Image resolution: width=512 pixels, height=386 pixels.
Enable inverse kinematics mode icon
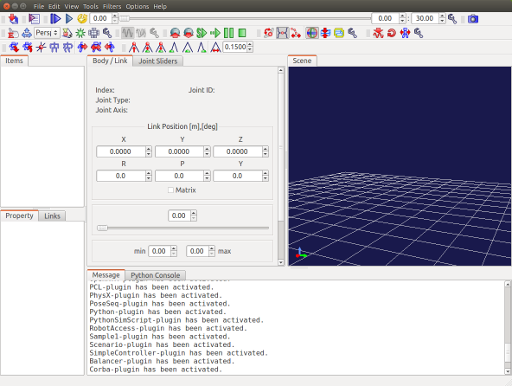point(296,33)
